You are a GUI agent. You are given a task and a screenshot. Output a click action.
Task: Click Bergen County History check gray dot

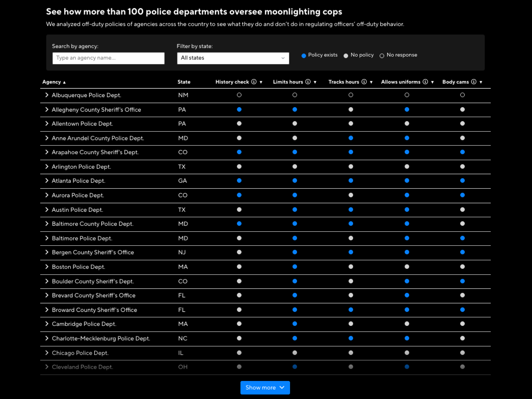(x=239, y=252)
